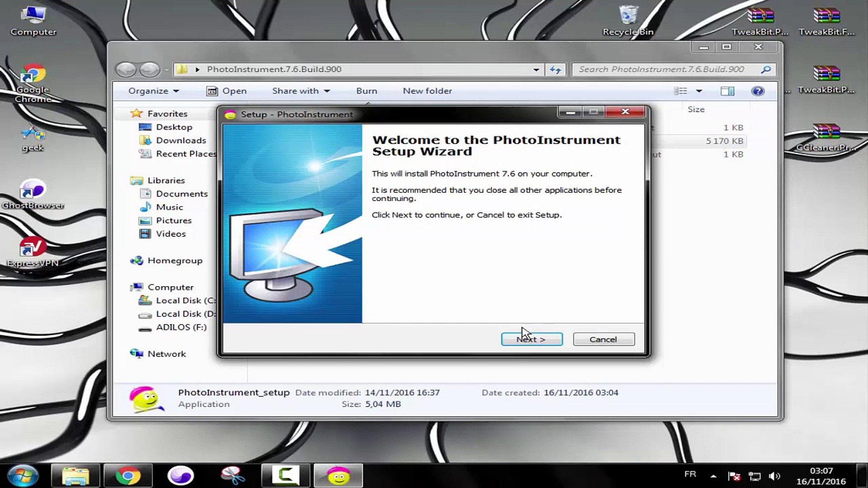This screenshot has width=868, height=488.
Task: Click the Explorer search magnifier icon
Action: (x=766, y=69)
